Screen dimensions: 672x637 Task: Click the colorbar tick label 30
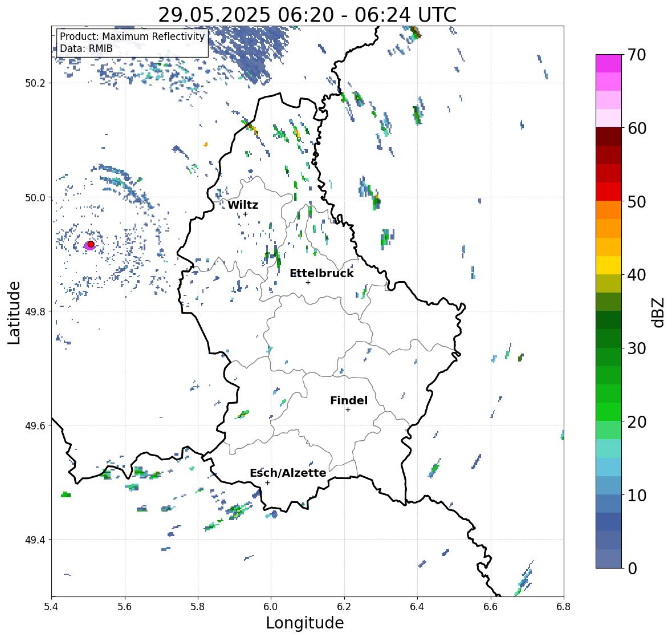click(x=637, y=348)
